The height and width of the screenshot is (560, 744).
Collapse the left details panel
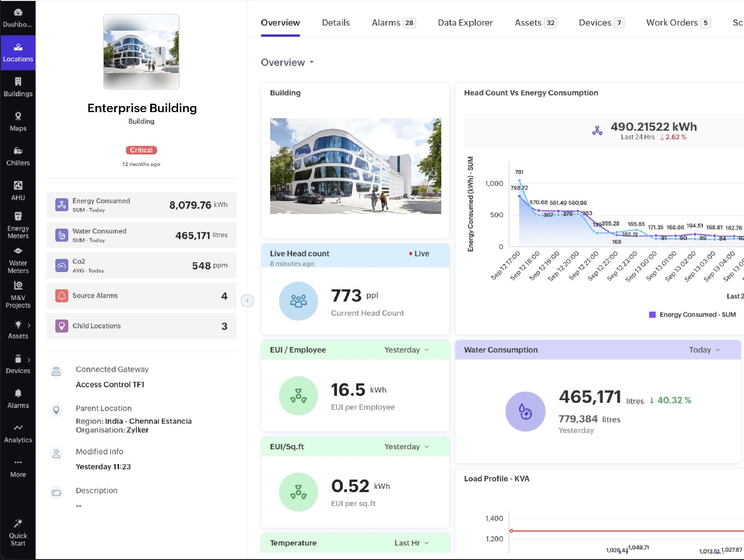pos(247,301)
